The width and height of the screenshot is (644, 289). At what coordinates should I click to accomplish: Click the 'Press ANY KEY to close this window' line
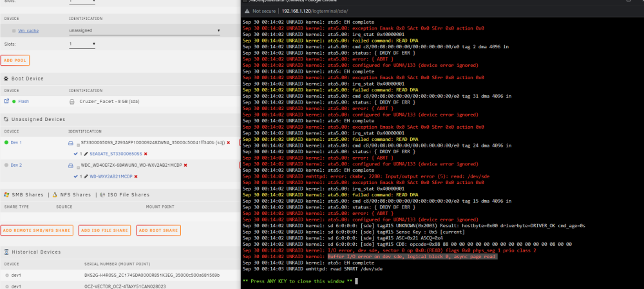298,281
